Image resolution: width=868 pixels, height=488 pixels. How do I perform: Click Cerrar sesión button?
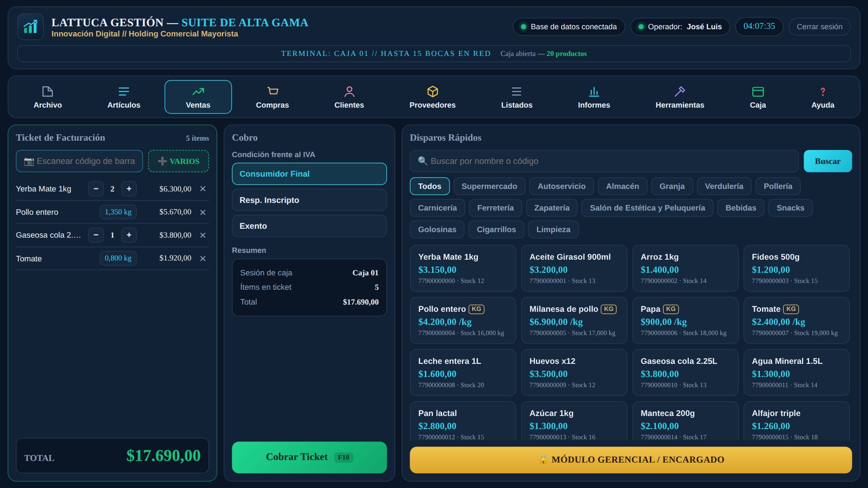point(819,27)
